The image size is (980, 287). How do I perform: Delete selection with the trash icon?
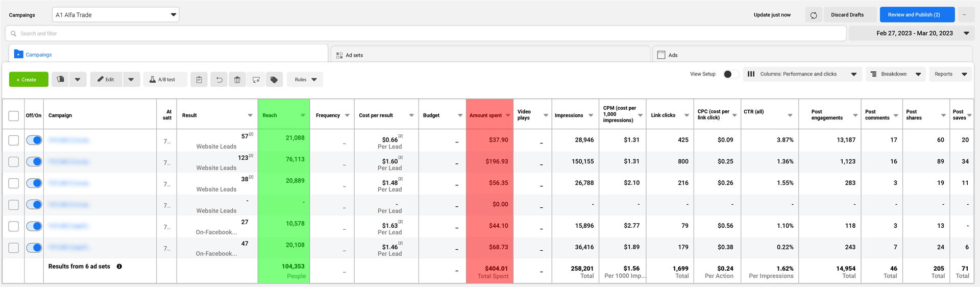237,80
